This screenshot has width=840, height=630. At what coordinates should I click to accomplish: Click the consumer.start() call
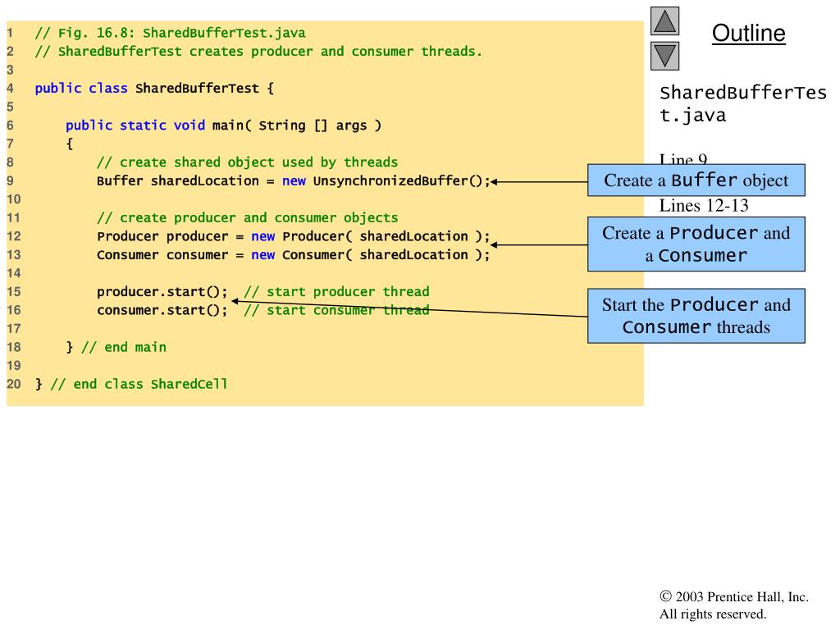point(162,310)
